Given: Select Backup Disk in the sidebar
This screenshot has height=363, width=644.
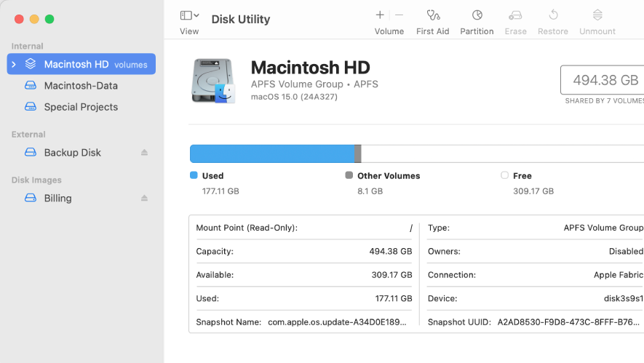Looking at the screenshot, I should click(82, 152).
